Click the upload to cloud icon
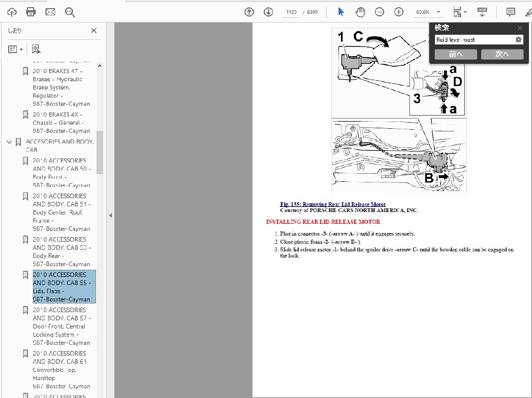 click(12, 12)
